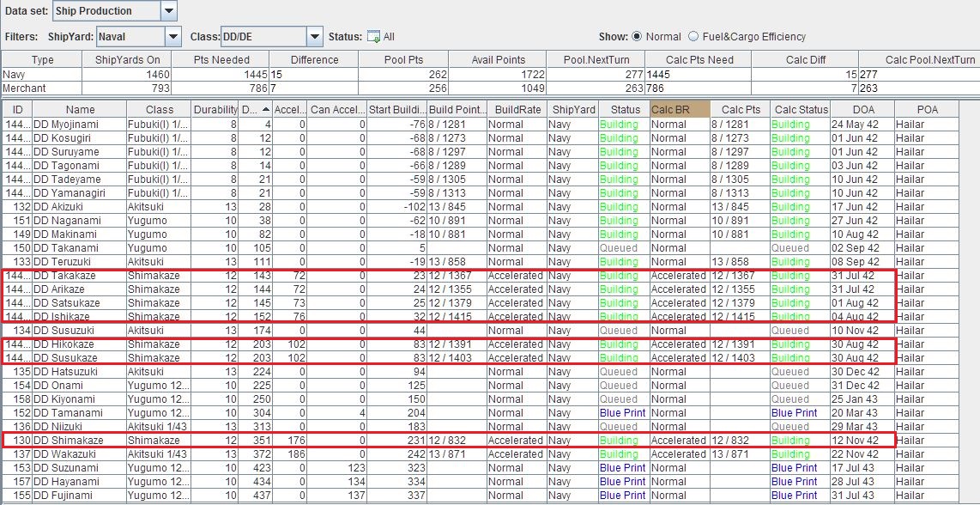Screen dimensions: 980x505
Task: Click the Calc Diff summary header
Action: (805, 60)
